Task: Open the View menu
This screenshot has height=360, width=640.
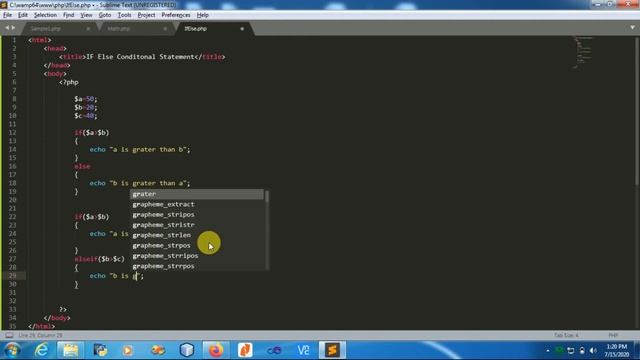Action: [x=86, y=15]
